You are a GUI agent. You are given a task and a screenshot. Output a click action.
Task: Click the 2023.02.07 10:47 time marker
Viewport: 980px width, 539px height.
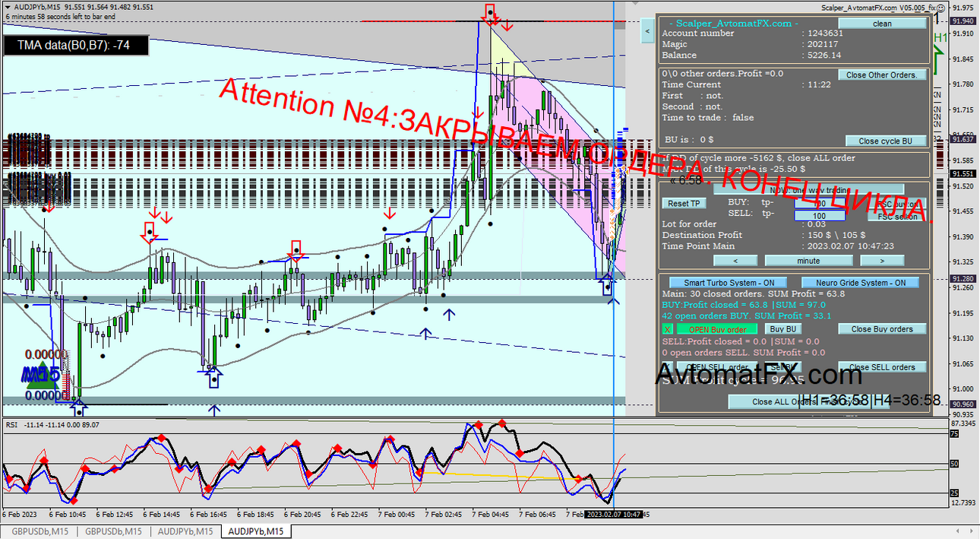click(x=614, y=515)
